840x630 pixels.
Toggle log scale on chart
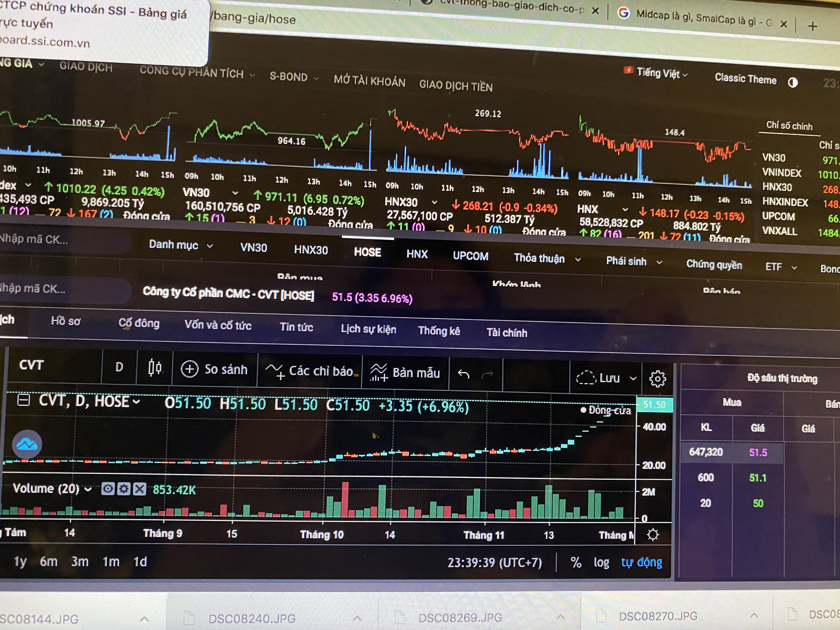[601, 562]
